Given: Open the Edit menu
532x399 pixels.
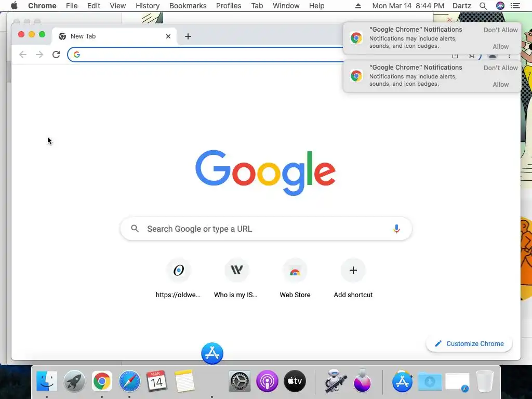Looking at the screenshot, I should [94, 6].
